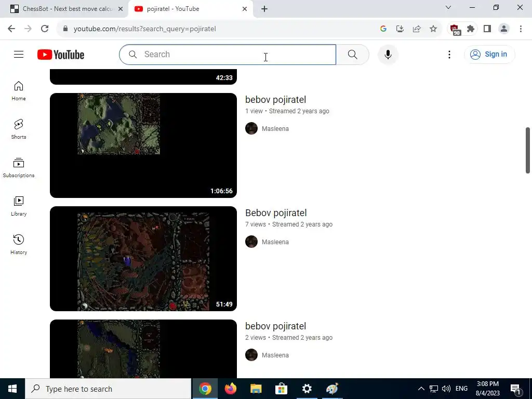Image resolution: width=532 pixels, height=399 pixels.
Task: Open Firefox from the taskbar
Action: (x=230, y=389)
